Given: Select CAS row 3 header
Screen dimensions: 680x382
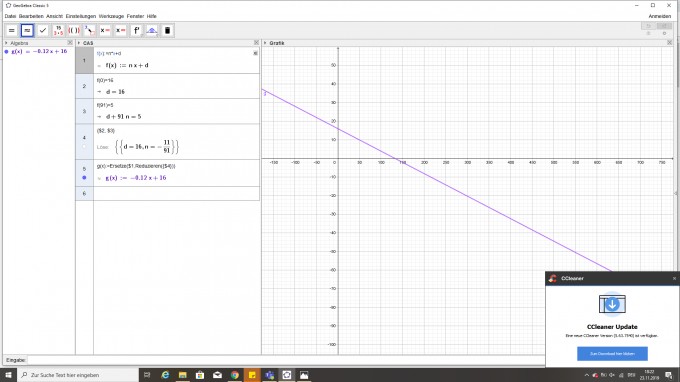Looking at the screenshot, I should pos(85,111).
